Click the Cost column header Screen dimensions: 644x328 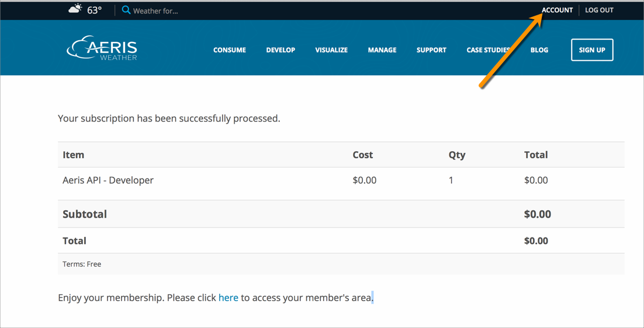(x=362, y=155)
